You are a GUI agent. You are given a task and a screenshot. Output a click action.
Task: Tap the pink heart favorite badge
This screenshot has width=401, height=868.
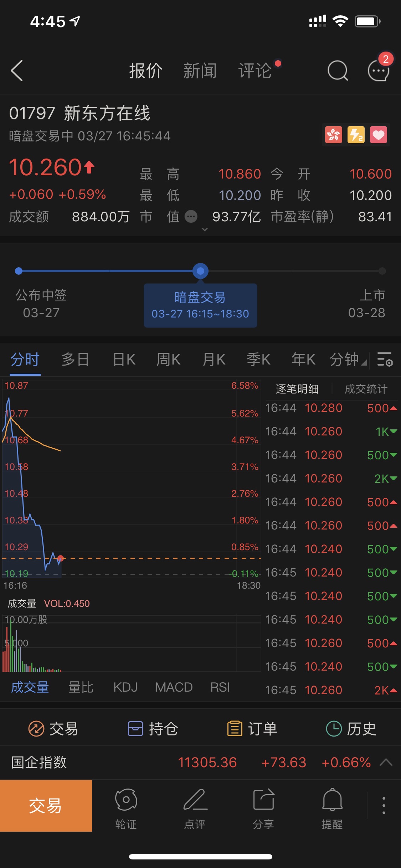(379, 135)
